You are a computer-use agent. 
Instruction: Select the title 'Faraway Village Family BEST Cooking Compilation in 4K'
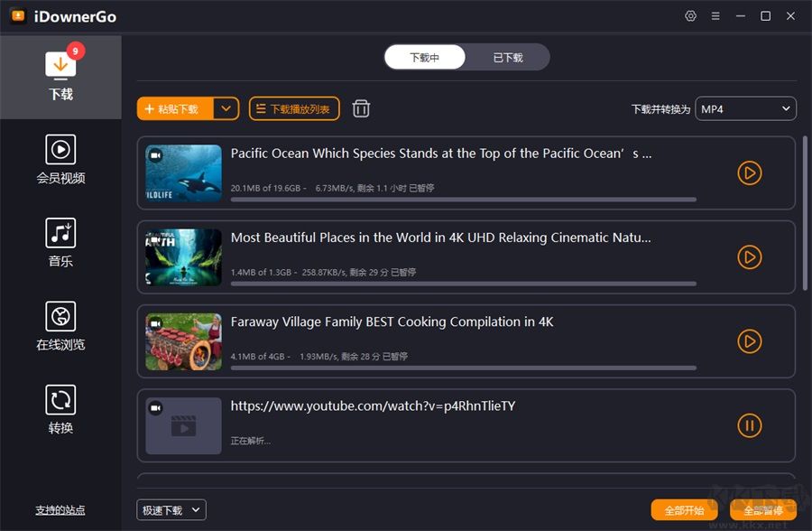tap(392, 322)
